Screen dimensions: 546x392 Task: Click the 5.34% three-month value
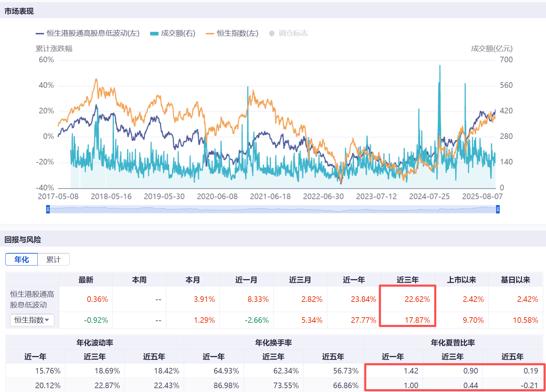click(x=312, y=320)
